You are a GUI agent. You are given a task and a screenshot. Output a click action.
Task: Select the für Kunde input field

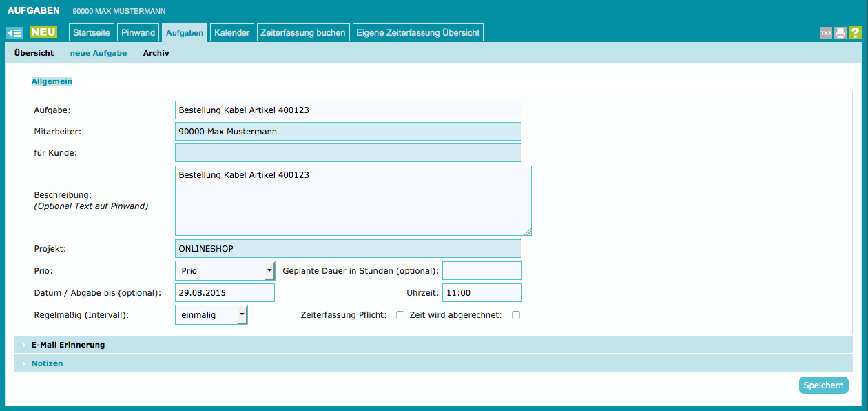click(348, 152)
